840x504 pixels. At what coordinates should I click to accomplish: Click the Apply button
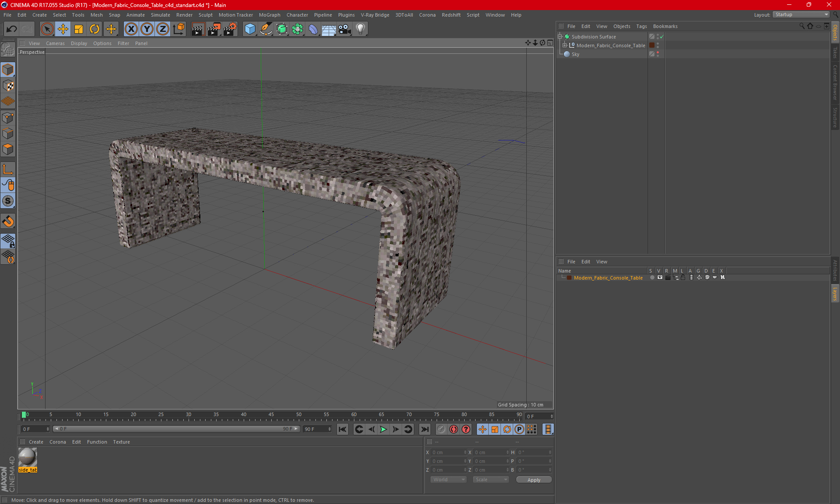(x=534, y=480)
